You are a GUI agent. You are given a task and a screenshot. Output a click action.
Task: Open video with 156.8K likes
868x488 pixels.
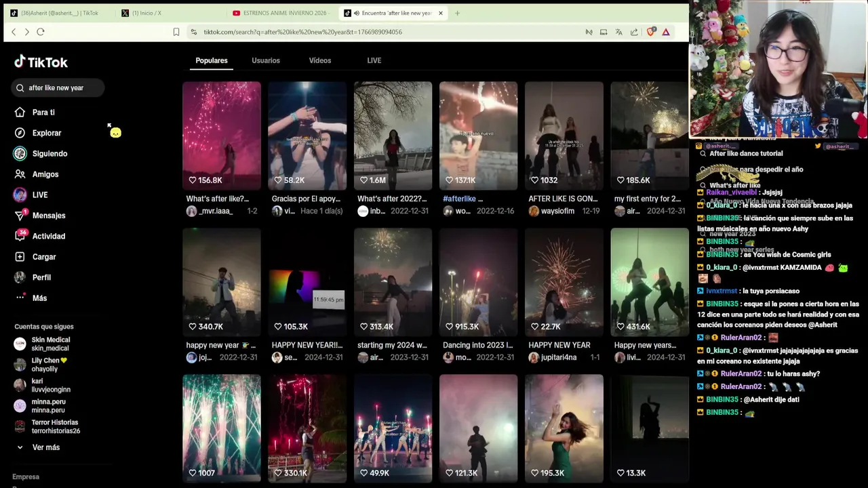click(221, 136)
